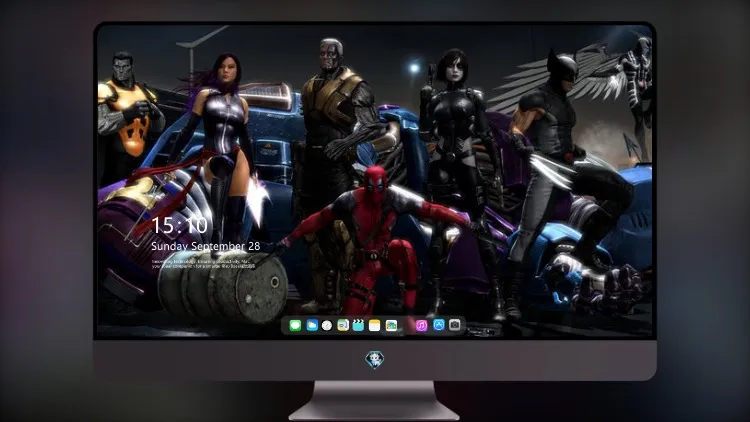Open the clapperboard Videos app in dock
750x422 pixels.
(358, 325)
